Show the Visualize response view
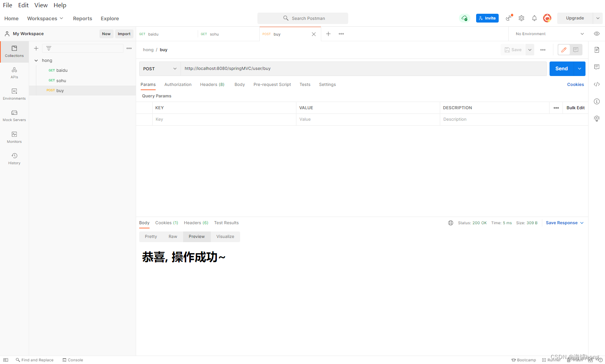This screenshot has width=605, height=364. tap(225, 236)
